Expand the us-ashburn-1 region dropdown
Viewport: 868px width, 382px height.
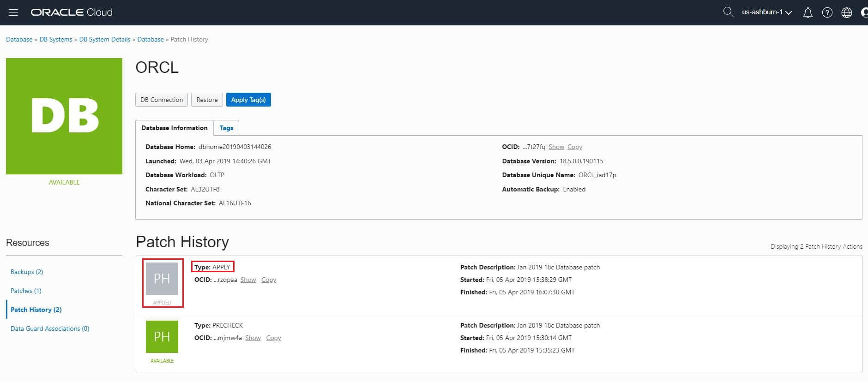pos(766,12)
